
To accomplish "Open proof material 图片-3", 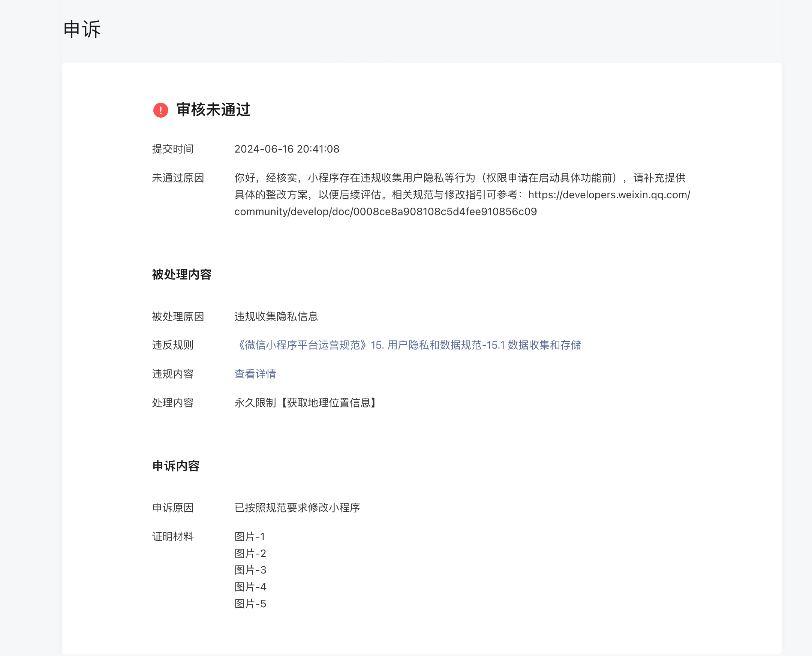I will pos(250,570).
